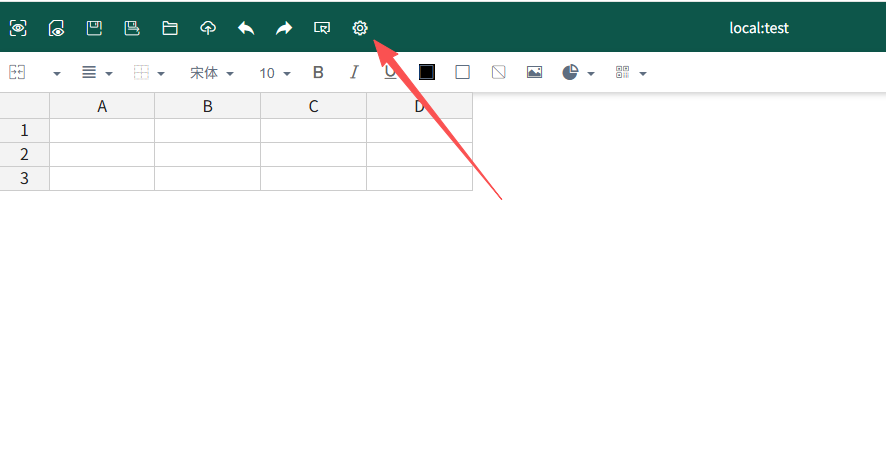Expand the text alignment dropdown
Screen dimensions: 886x469
[108, 73]
